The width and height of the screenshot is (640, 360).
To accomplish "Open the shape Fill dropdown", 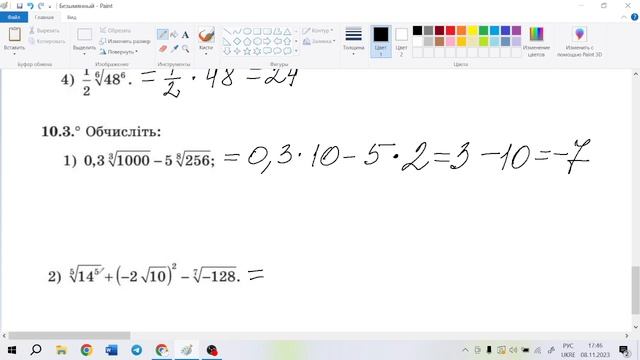I will (319, 41).
